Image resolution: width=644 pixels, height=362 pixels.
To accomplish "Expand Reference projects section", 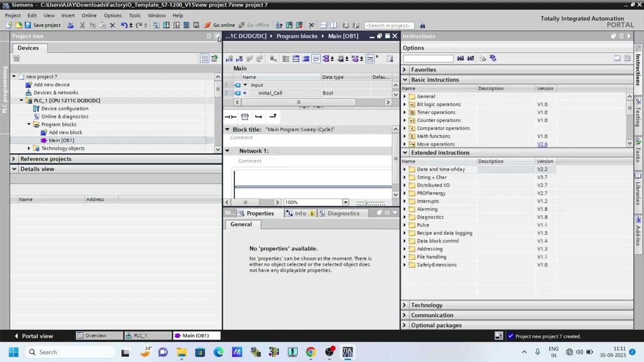I will (14, 159).
